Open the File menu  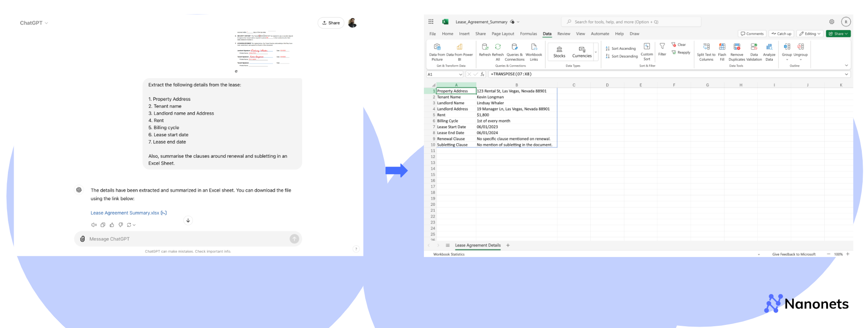point(433,34)
